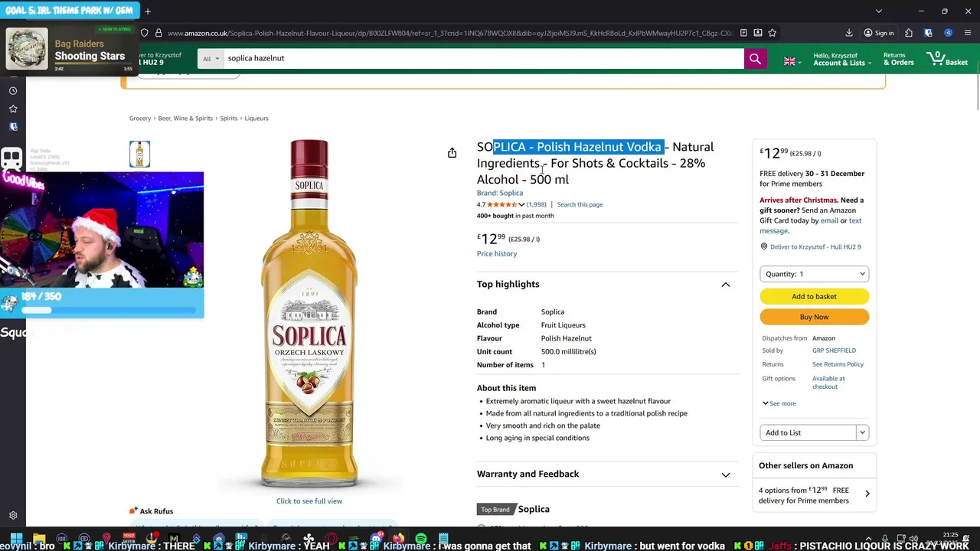Click the location pin delivery icon
Viewport: 980px width, 551px height.
pos(763,246)
